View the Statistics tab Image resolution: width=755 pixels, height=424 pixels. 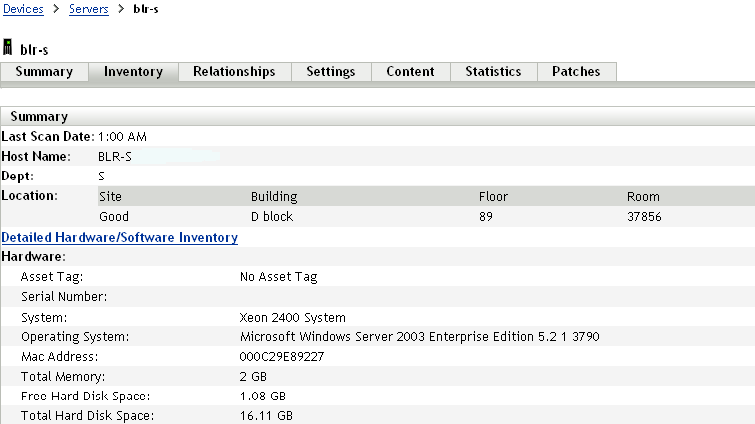coord(493,72)
